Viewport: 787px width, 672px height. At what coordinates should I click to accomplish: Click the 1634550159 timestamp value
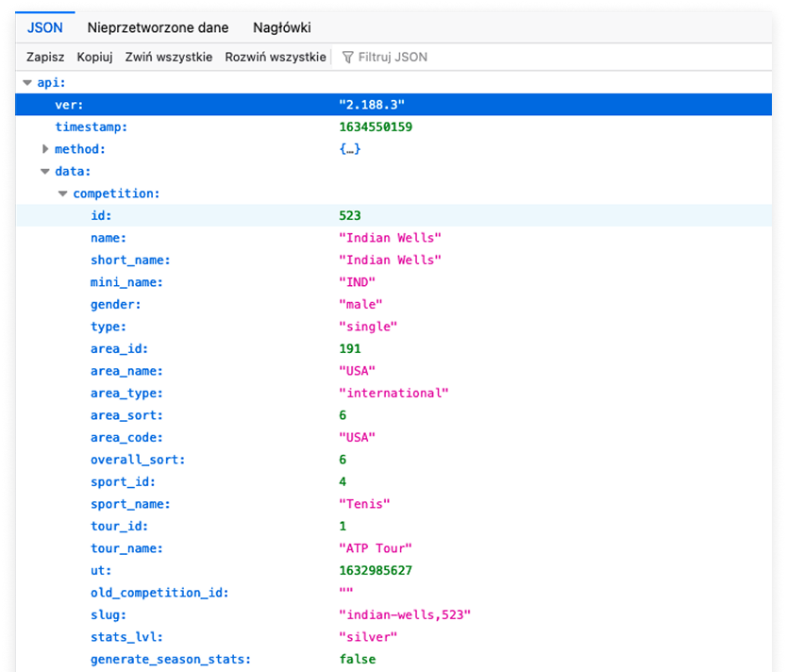(376, 127)
